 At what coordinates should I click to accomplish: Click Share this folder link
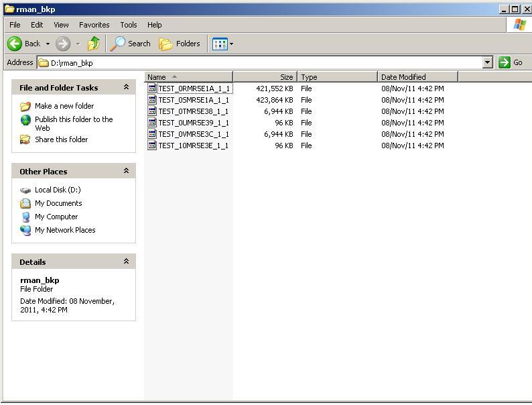61,139
